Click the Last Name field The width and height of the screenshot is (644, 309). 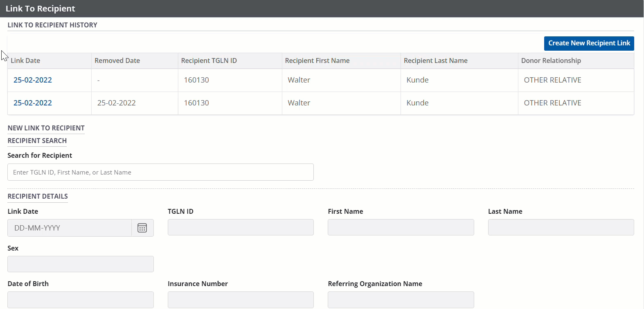pyautogui.click(x=561, y=227)
